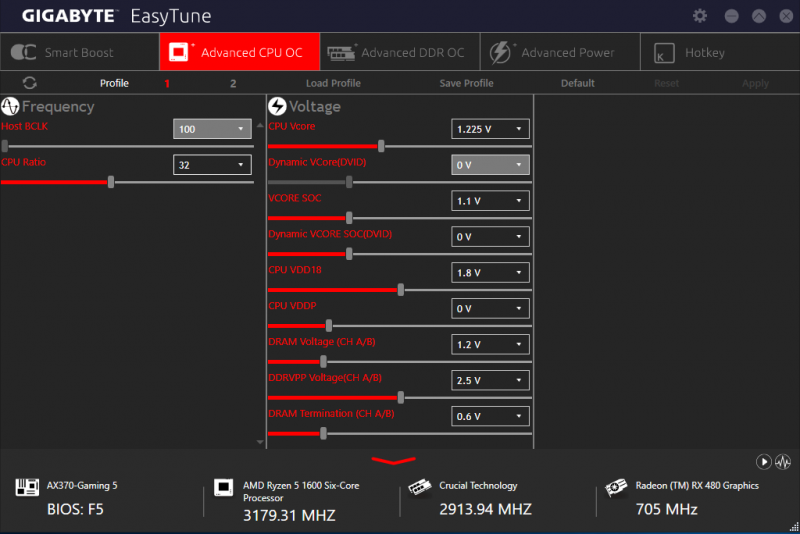Open the Host BCLK dropdown
The image size is (800, 534).
pos(212,129)
